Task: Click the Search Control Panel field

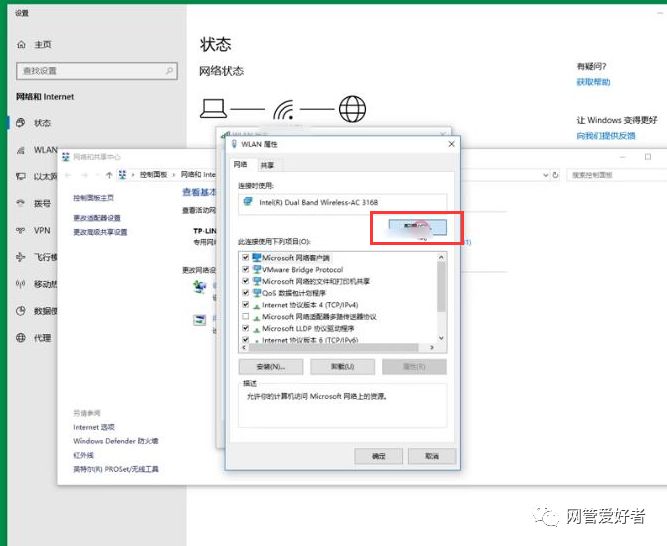Action: (x=616, y=175)
